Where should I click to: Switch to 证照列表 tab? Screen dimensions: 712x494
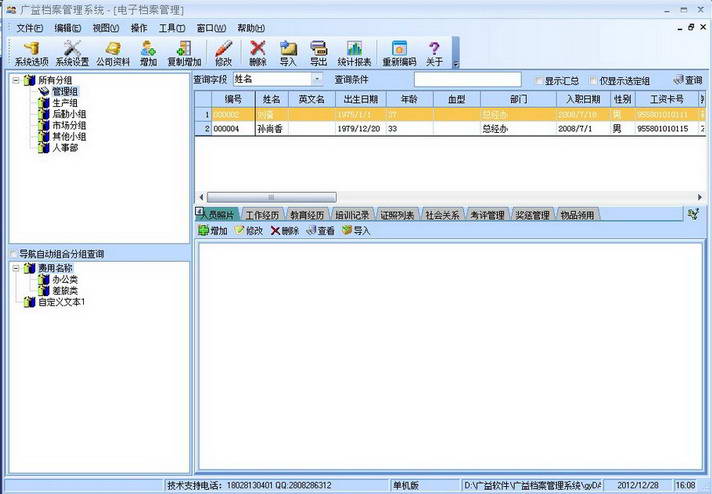click(x=397, y=215)
